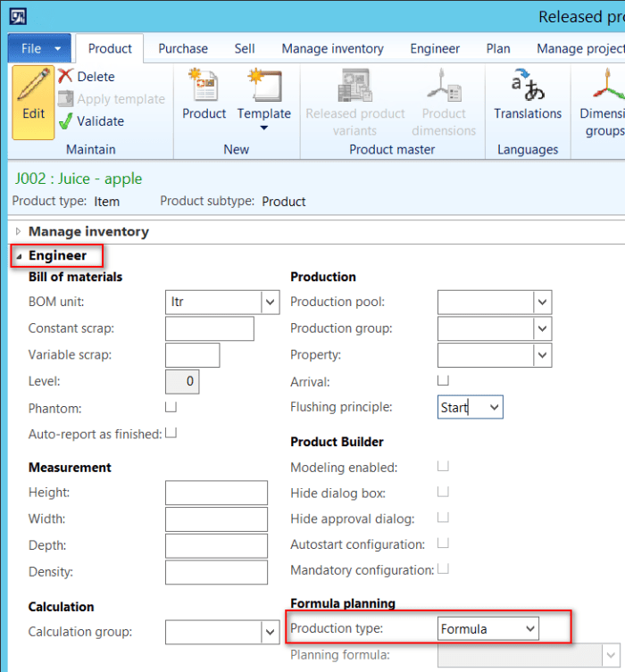Open the Engineer ribbon tab
The height and width of the screenshot is (672, 625).
(435, 48)
